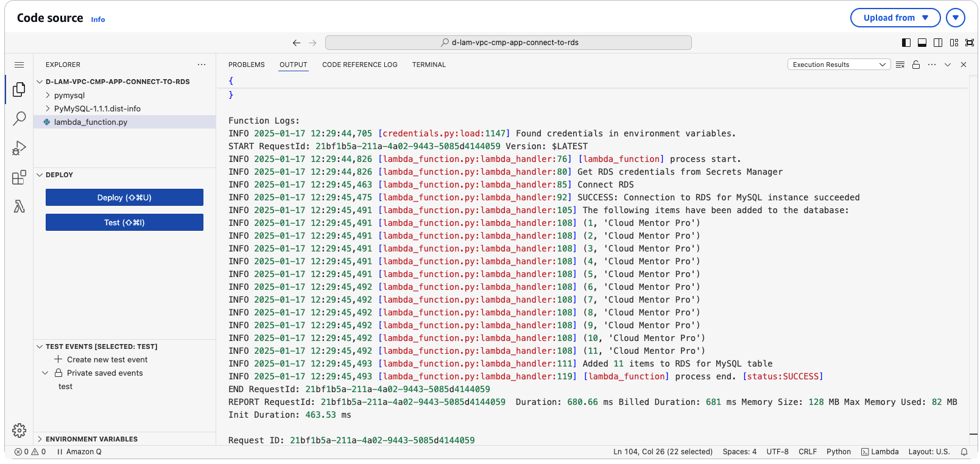Open the Execution Results dropdown

(839, 65)
